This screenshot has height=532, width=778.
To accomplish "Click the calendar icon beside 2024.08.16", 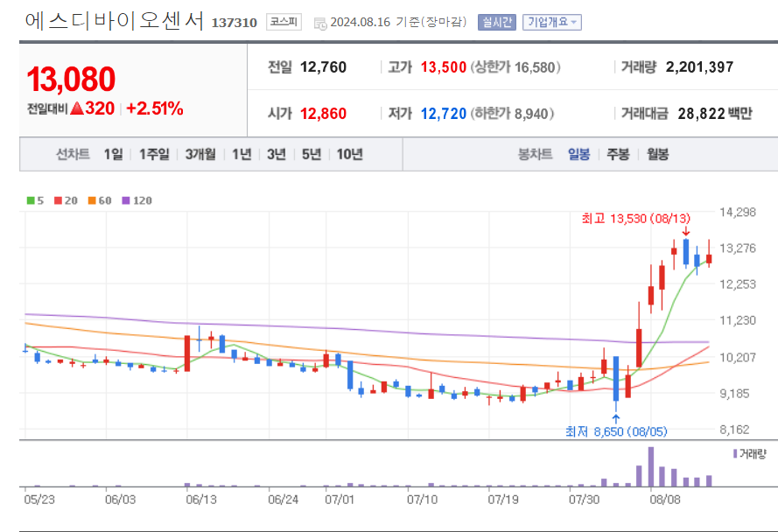I will click(x=319, y=23).
